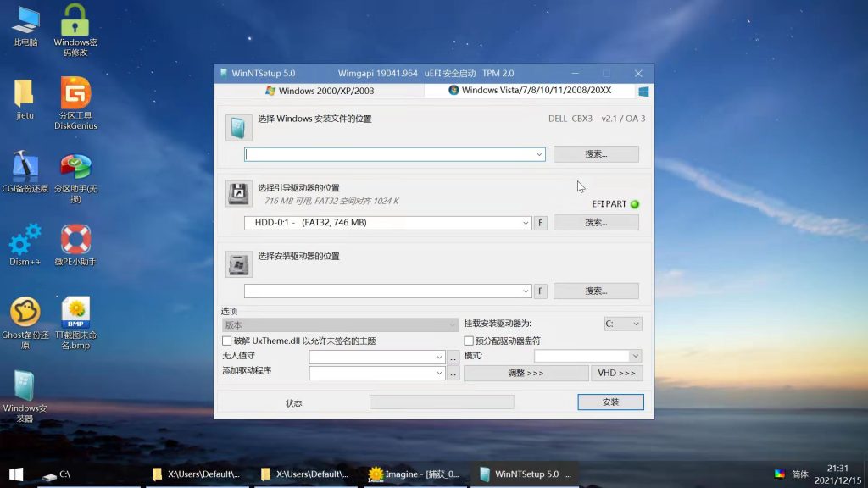Click 搜索 button for boot drive
868x488 pixels.
click(596, 222)
